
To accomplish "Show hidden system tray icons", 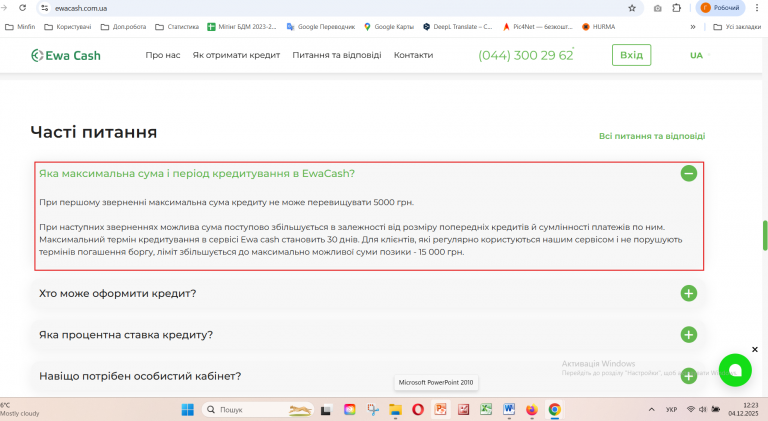I will coord(651,409).
